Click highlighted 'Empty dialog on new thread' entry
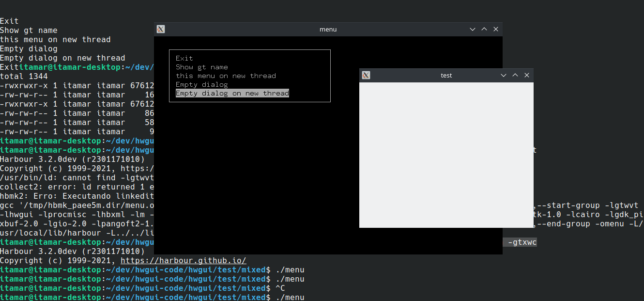The image size is (644, 301). (x=232, y=93)
